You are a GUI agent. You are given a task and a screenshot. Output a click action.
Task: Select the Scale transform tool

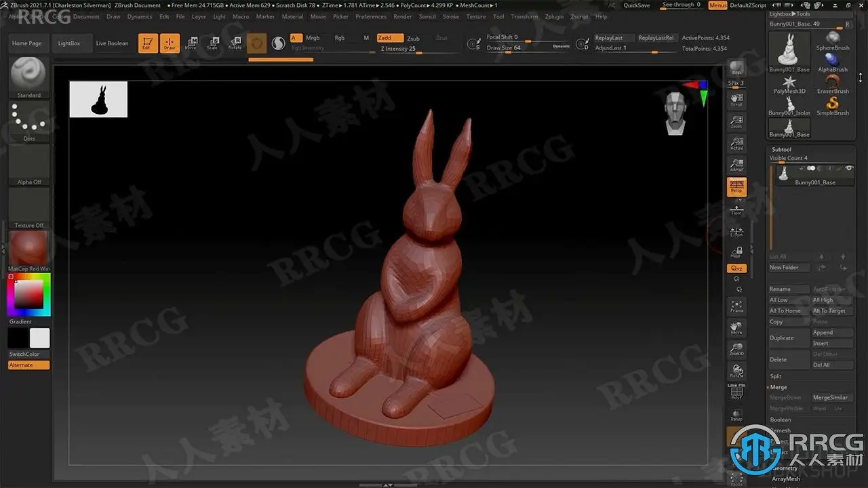click(x=212, y=43)
